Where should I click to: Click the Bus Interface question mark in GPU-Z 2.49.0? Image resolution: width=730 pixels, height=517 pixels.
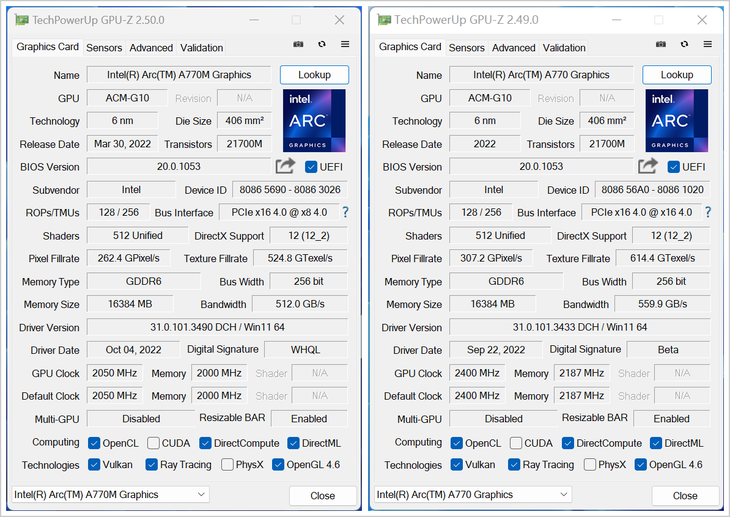[x=708, y=212]
